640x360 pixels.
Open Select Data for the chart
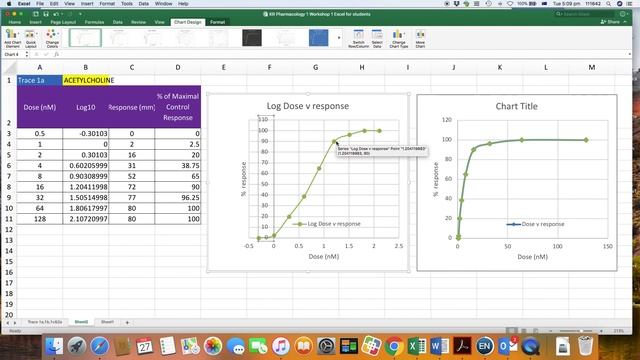[377, 38]
